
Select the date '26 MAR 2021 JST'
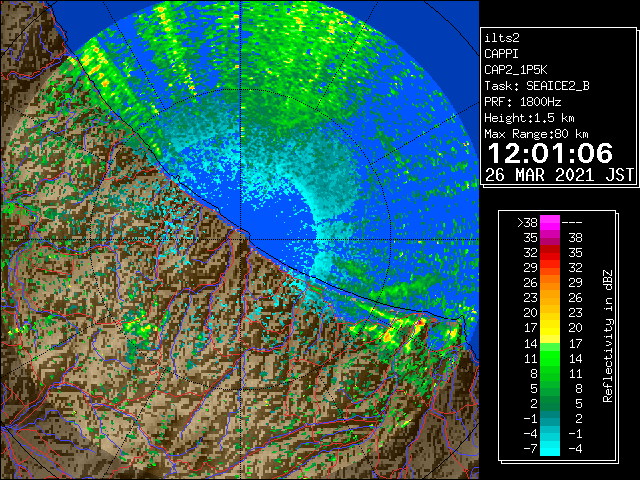tap(560, 175)
